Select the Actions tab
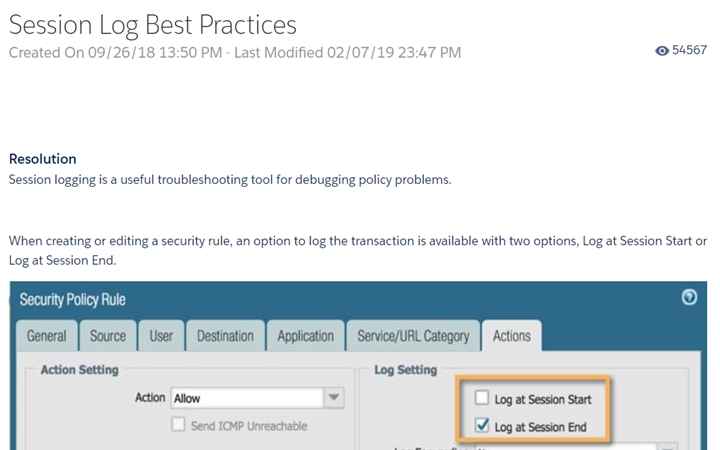This screenshot has width=720, height=450. (x=512, y=336)
